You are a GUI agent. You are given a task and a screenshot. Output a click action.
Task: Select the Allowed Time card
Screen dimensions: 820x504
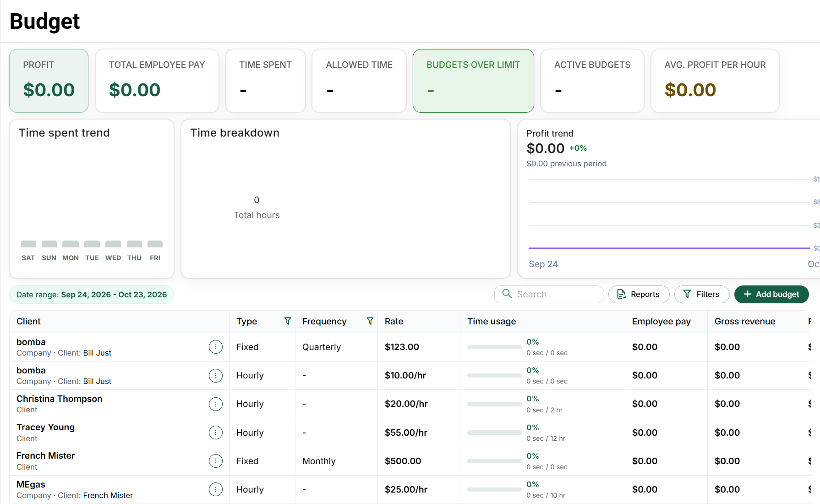(x=359, y=81)
